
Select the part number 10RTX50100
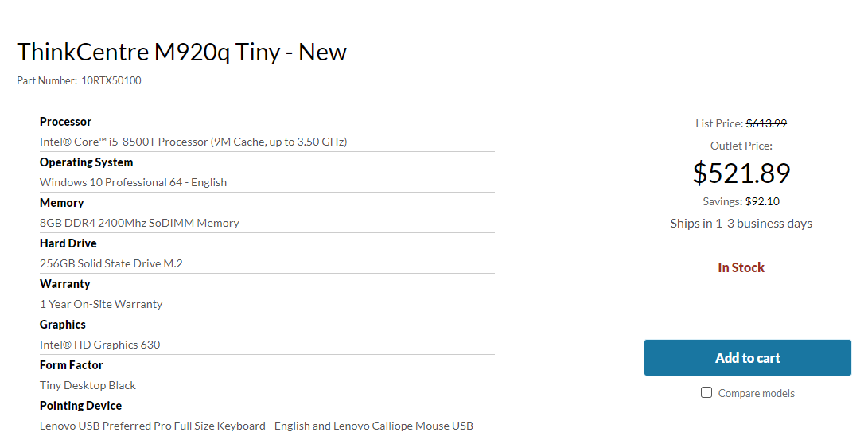point(111,80)
